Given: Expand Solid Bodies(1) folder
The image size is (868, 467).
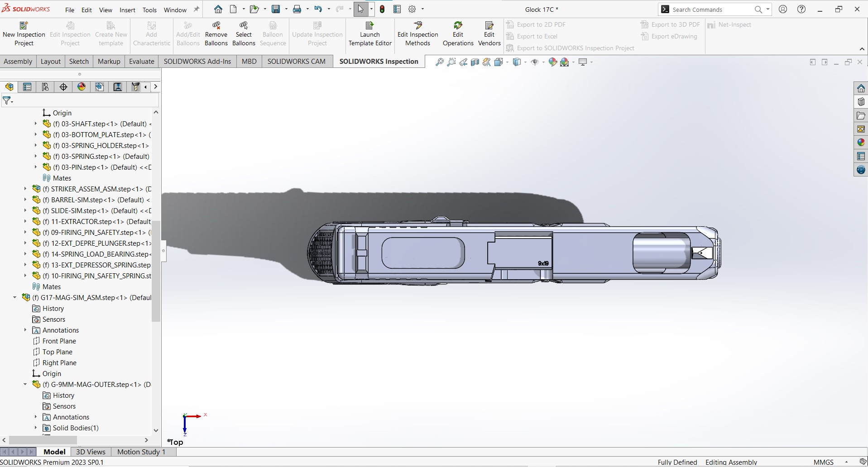Looking at the screenshot, I should [36, 428].
